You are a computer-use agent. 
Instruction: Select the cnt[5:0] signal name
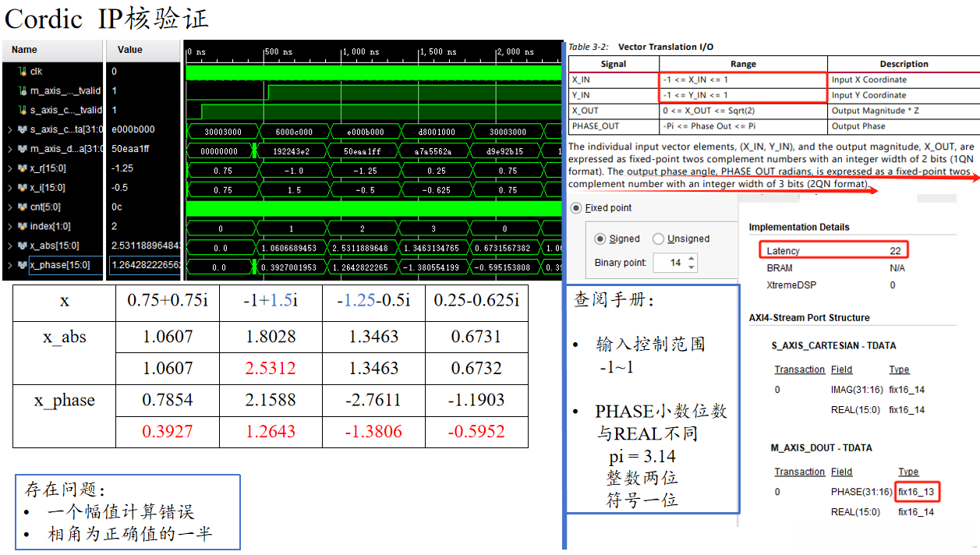coord(45,207)
